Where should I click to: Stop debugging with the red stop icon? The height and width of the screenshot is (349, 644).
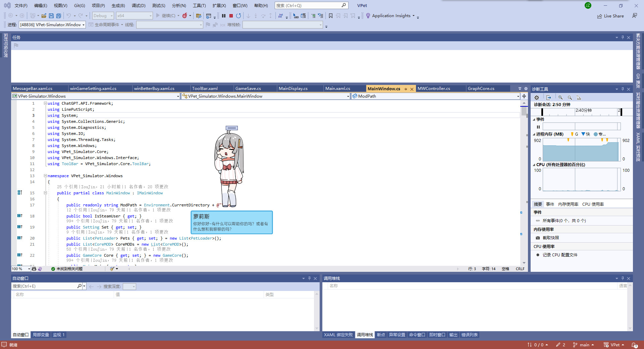pyautogui.click(x=231, y=15)
